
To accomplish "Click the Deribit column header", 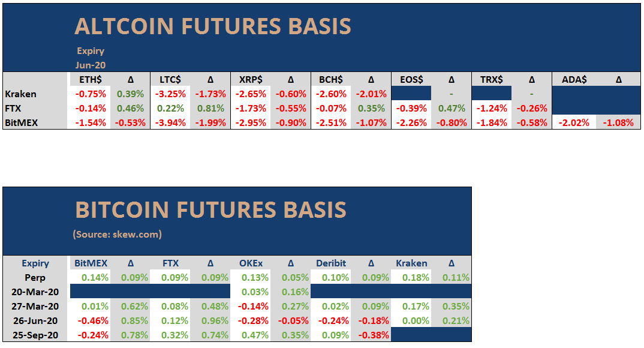I will click(x=331, y=263).
